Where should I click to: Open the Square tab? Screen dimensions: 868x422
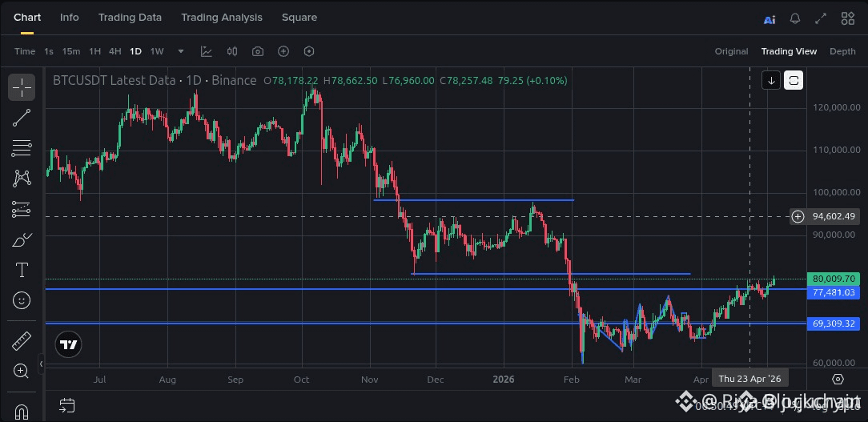click(299, 17)
